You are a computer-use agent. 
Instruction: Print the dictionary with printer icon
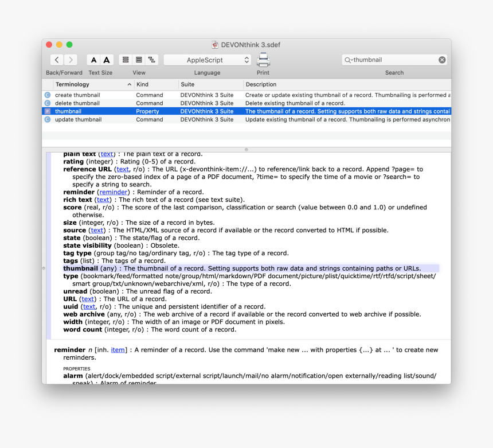pos(263,60)
